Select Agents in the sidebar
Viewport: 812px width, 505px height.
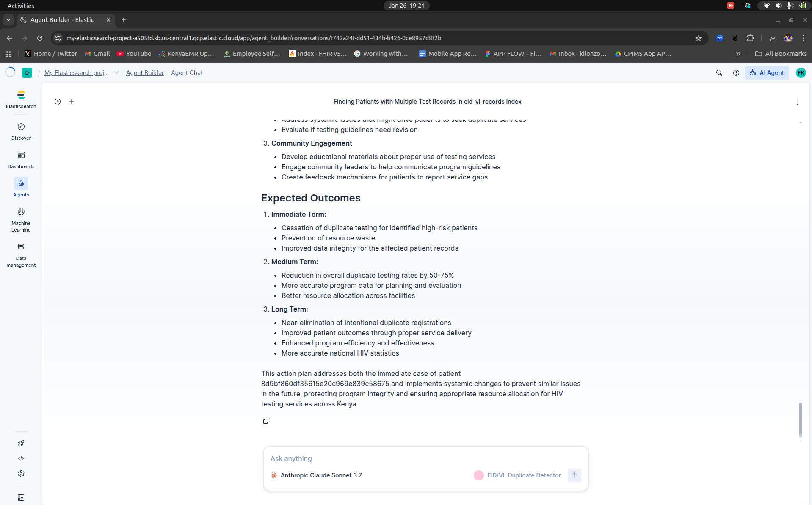point(21,188)
